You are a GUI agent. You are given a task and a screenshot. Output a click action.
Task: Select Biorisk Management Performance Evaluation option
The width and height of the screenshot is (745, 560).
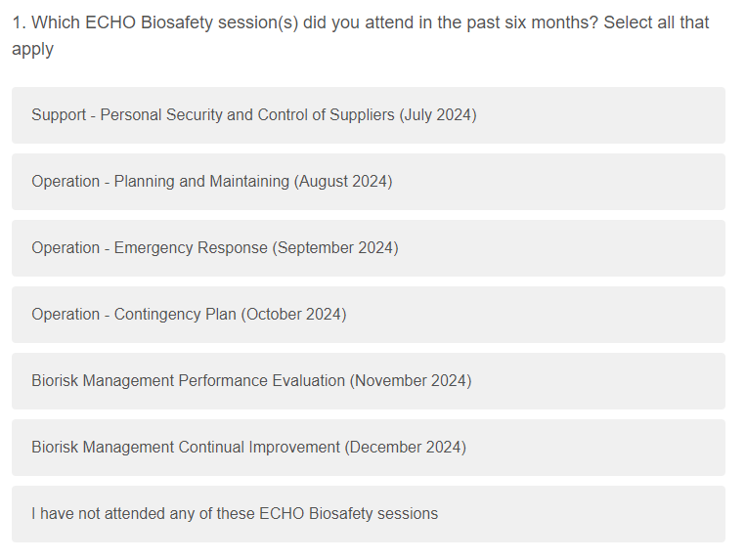pyautogui.click(x=251, y=381)
